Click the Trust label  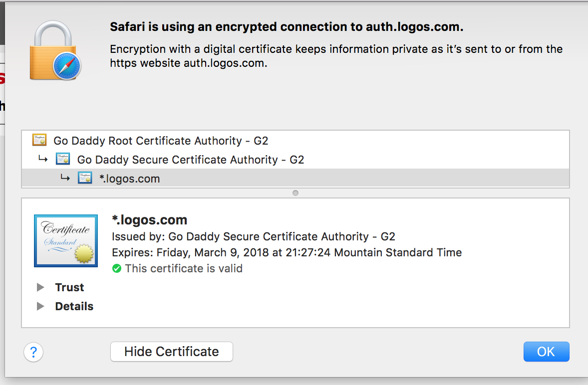(x=69, y=287)
